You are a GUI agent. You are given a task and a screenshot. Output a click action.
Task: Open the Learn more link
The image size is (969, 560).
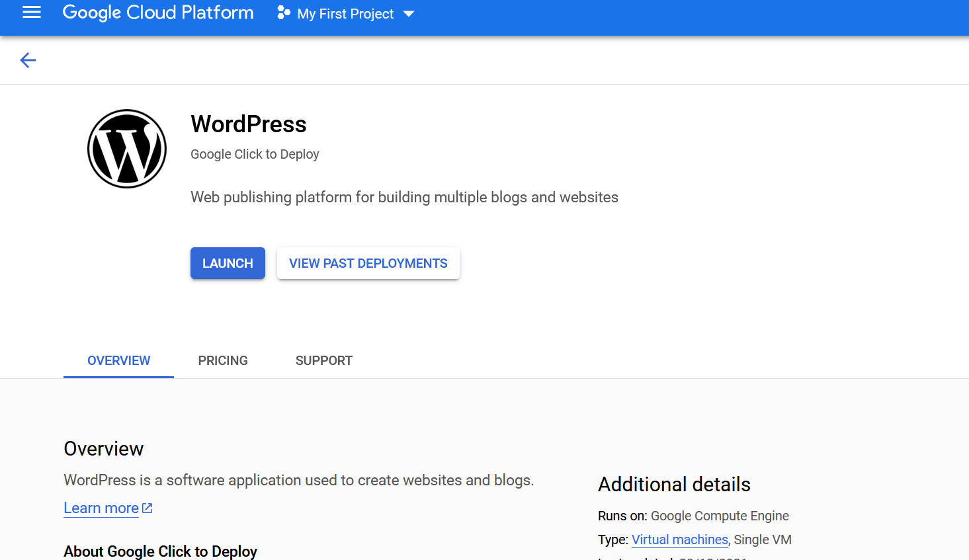tap(101, 508)
